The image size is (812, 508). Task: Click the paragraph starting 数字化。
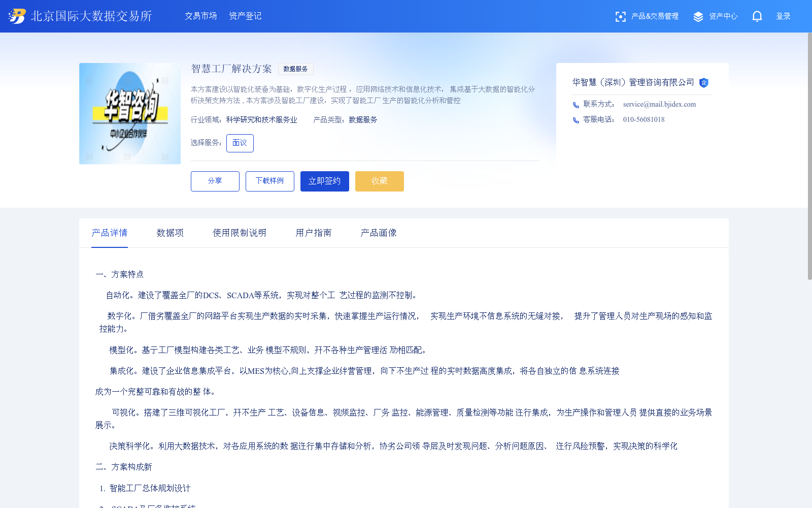point(406,322)
